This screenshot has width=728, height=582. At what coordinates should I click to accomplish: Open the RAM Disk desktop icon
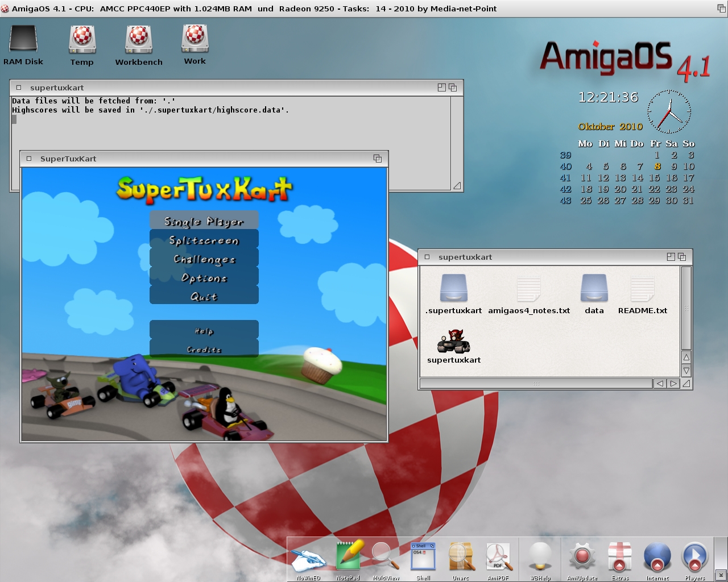[x=23, y=45]
